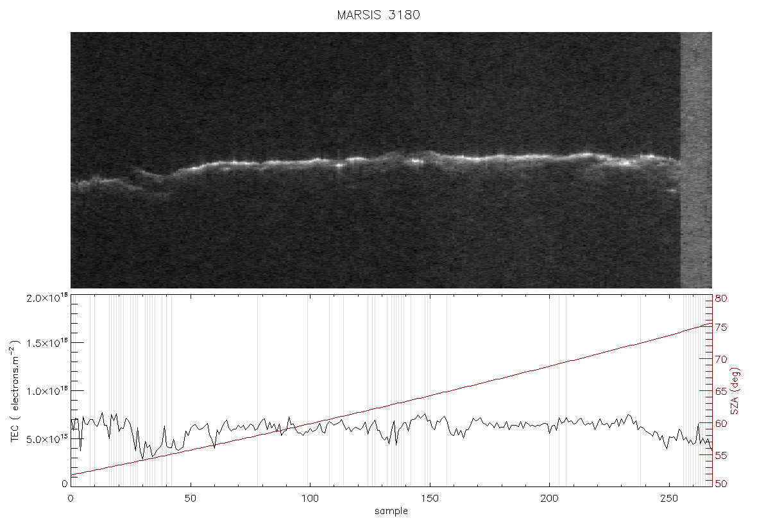Click the x-axis tick label '0'
Image resolution: width=757 pixels, height=532 pixels.
coord(71,498)
